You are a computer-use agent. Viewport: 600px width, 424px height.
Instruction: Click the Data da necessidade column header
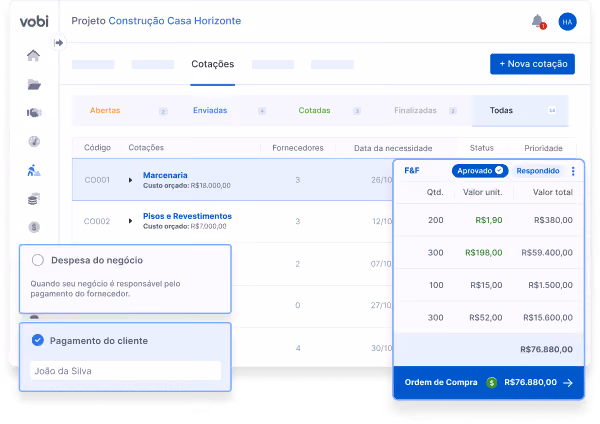pos(393,148)
